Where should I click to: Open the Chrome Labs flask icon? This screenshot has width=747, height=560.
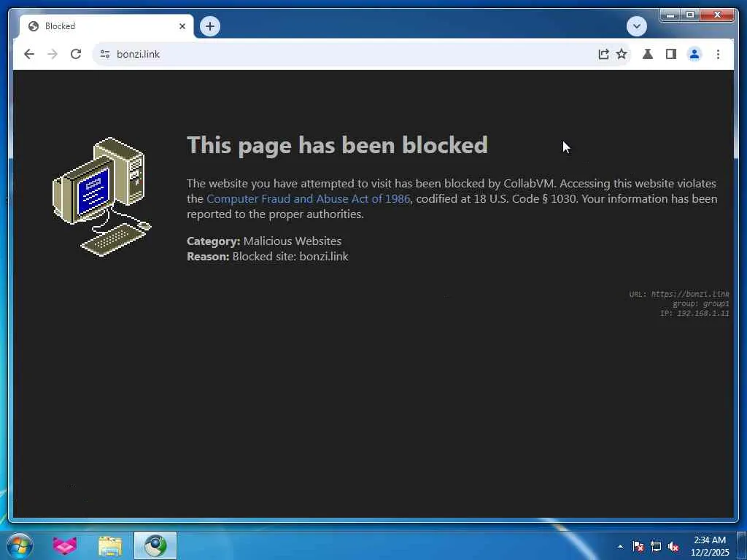coord(648,54)
